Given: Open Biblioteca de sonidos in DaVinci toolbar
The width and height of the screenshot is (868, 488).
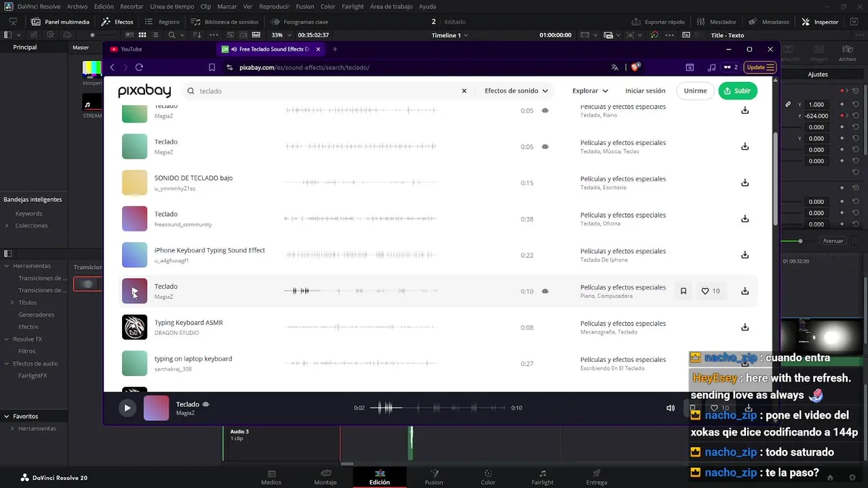Looking at the screenshot, I should click(x=224, y=22).
